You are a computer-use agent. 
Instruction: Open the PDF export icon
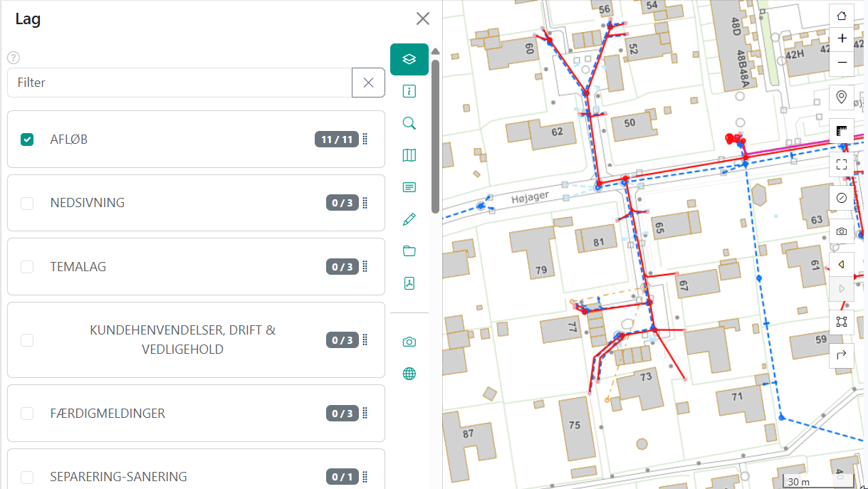click(409, 283)
